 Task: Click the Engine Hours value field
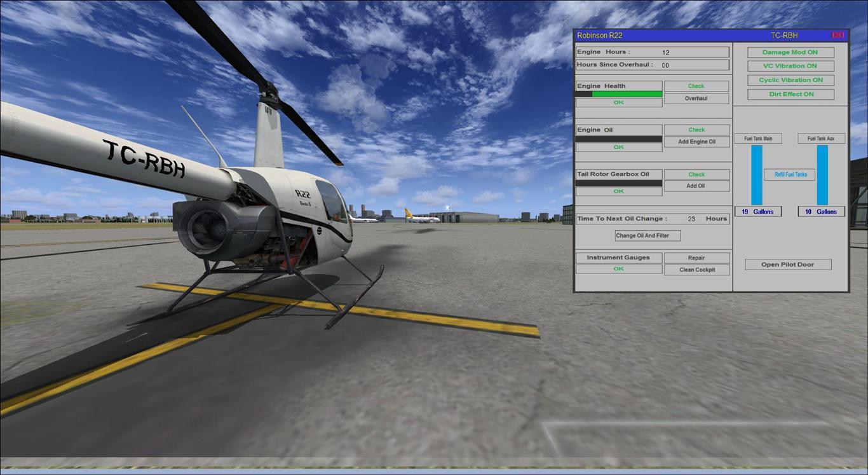(653, 52)
